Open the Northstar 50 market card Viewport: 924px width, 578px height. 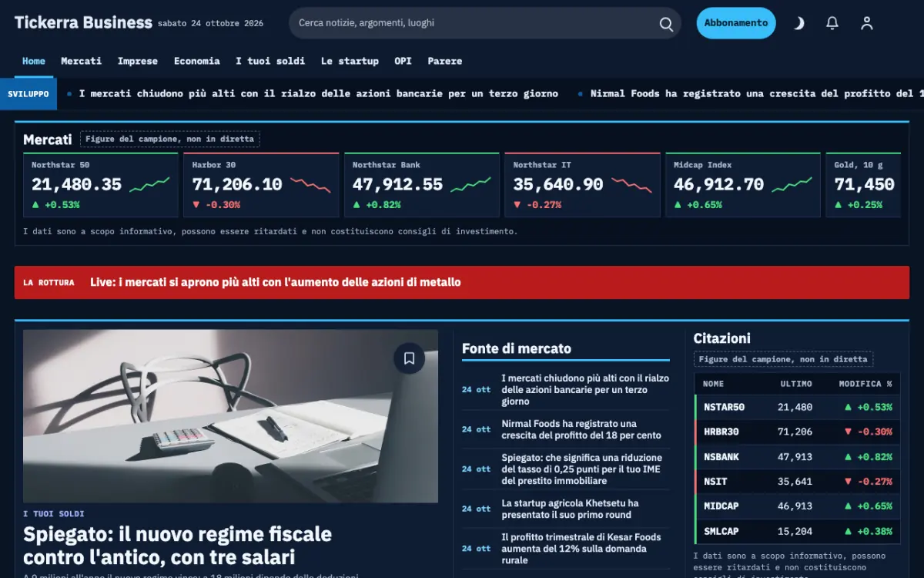(x=101, y=185)
